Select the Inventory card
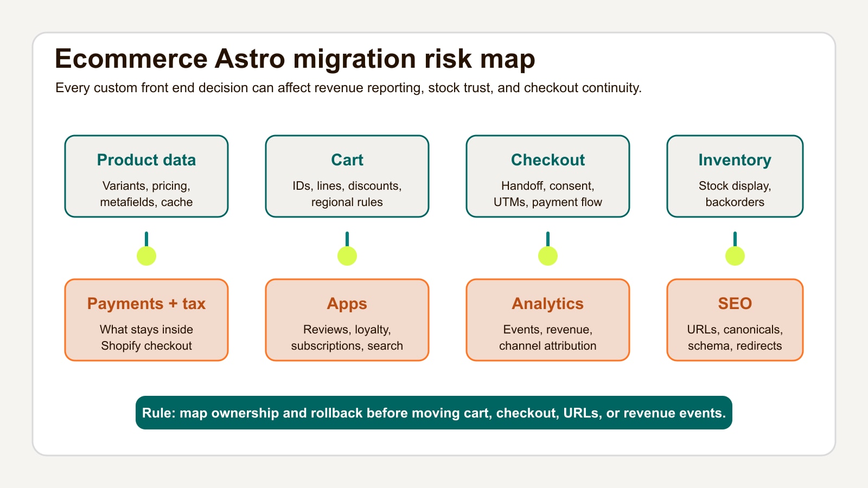The width and height of the screenshot is (868, 488). pyautogui.click(x=735, y=176)
